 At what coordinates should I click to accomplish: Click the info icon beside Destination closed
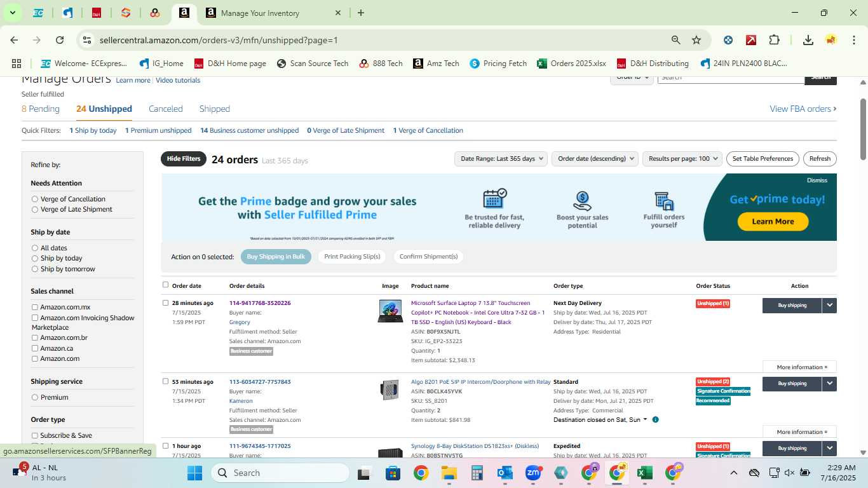[x=655, y=419]
